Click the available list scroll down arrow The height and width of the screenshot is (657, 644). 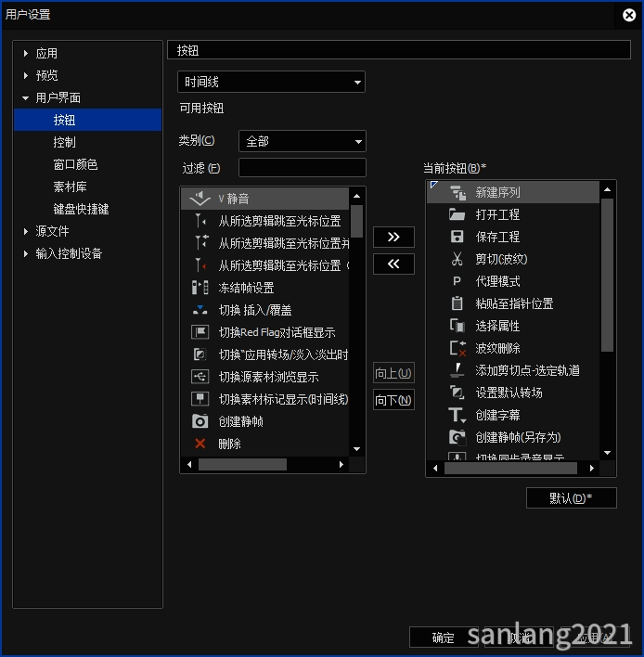pos(356,449)
